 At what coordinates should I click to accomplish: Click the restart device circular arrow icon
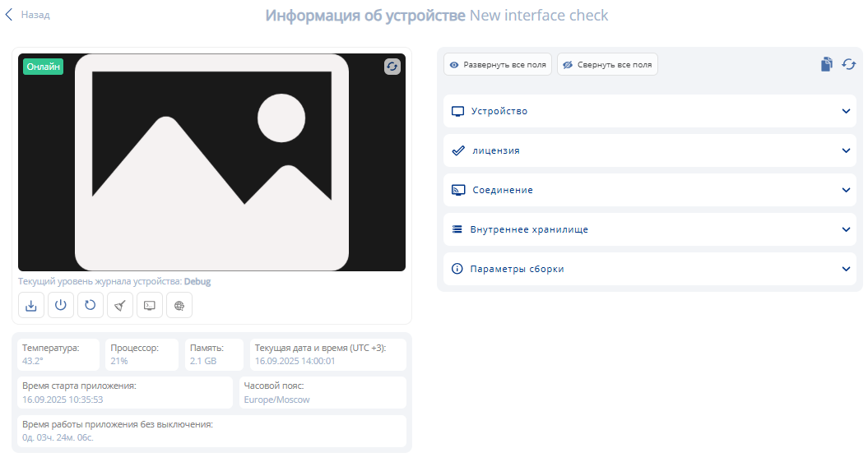[91, 305]
